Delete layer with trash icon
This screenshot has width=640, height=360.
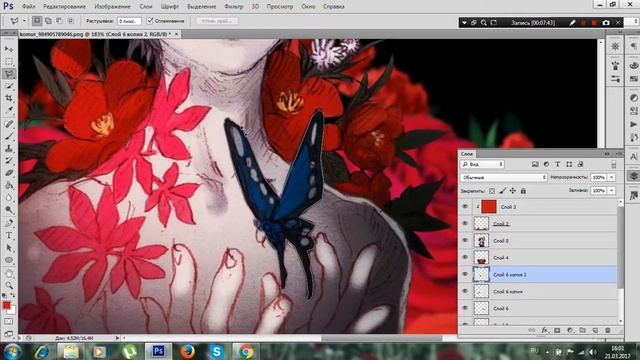point(608,330)
